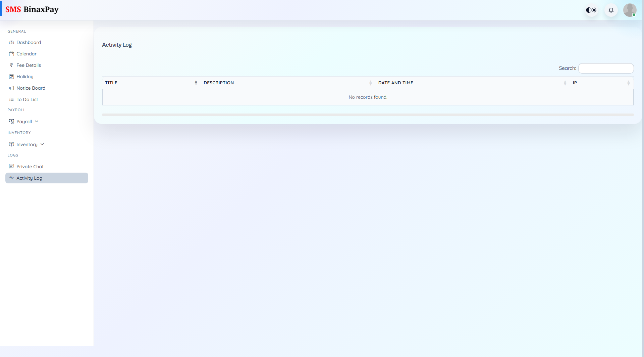
Task: Click the Notice Board megaphone icon
Action: [x=11, y=88]
